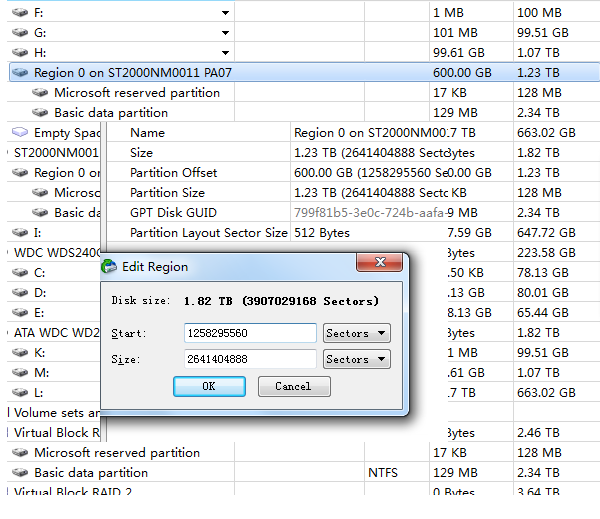Click the Start sector input field
Image resolution: width=600 pixels, height=519 pixels.
250,333
